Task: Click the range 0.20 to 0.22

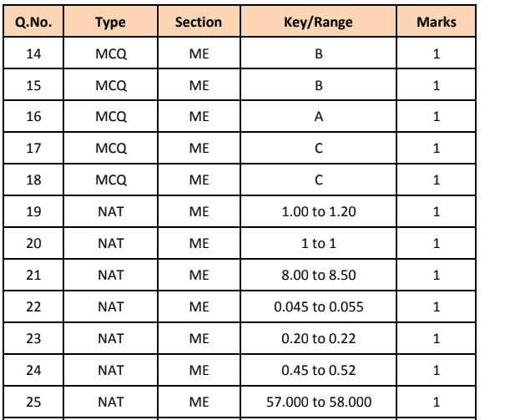Action: pyautogui.click(x=318, y=338)
